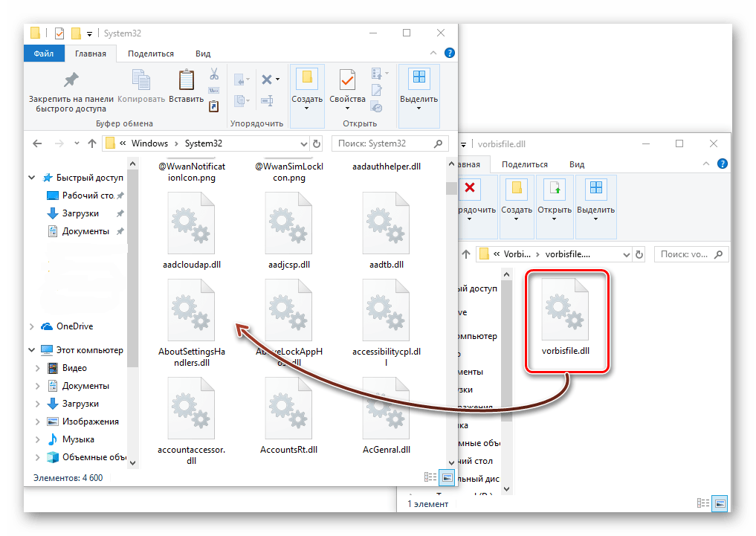Switch to details view in System32 status bar

pyautogui.click(x=430, y=477)
